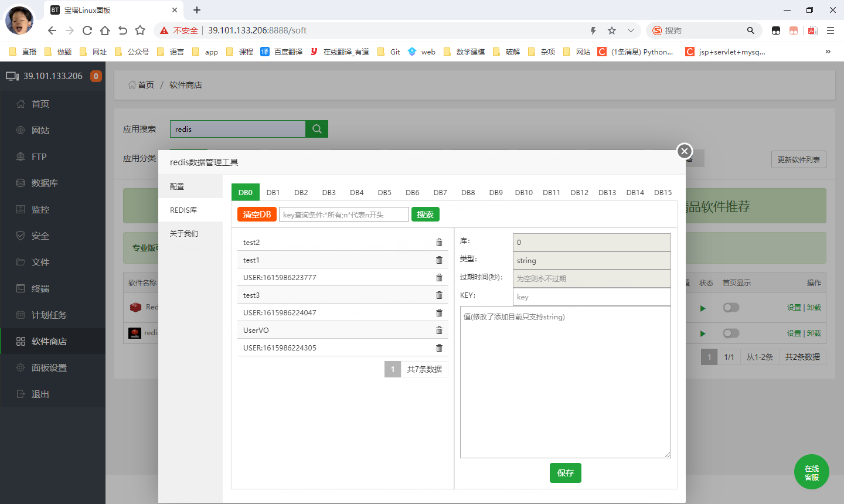Remove USER:1615986224047 key via trash icon
Image resolution: width=844 pixels, height=504 pixels.
point(439,313)
